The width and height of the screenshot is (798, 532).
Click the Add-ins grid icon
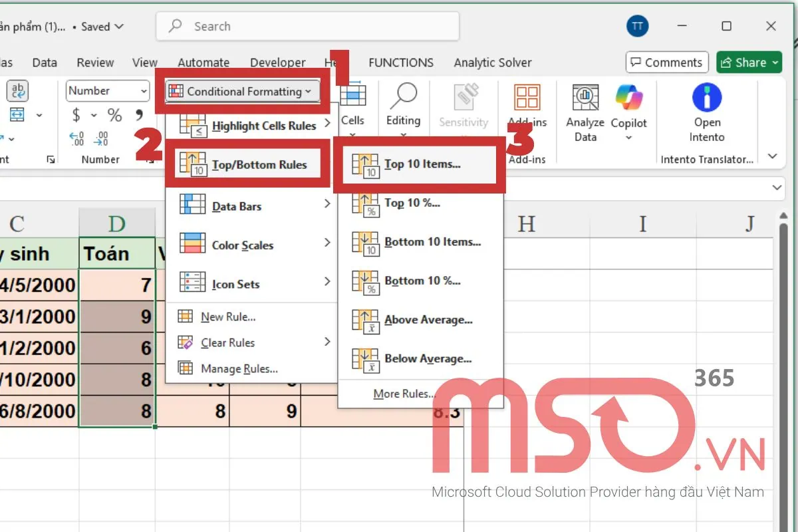pos(527,98)
